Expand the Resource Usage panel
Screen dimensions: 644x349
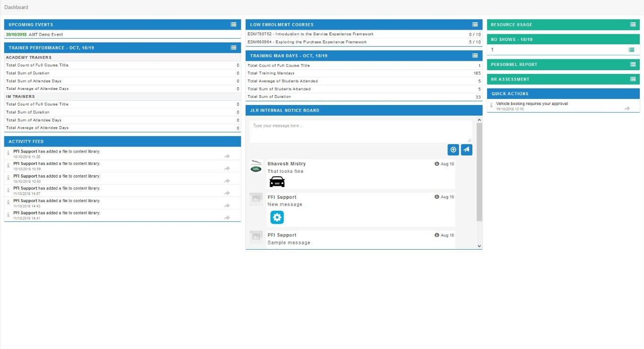633,24
